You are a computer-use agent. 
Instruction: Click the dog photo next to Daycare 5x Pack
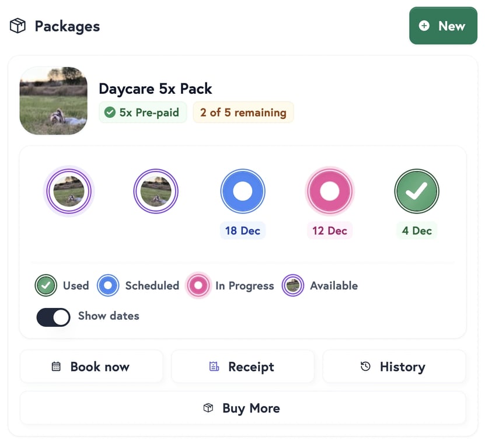[53, 100]
